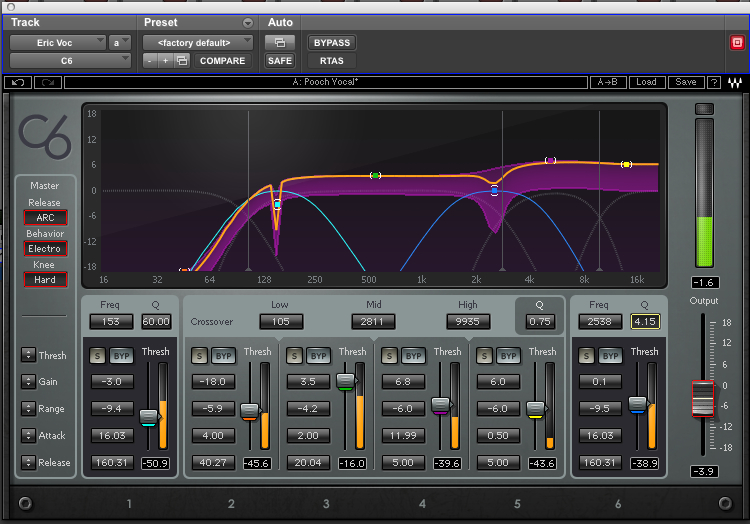Solo band 2 with its S button

199,356
